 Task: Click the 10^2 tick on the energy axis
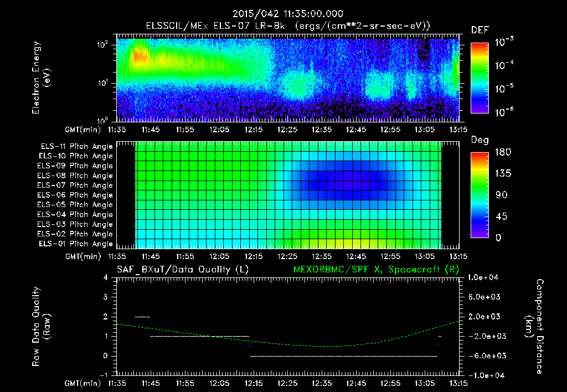(102, 45)
